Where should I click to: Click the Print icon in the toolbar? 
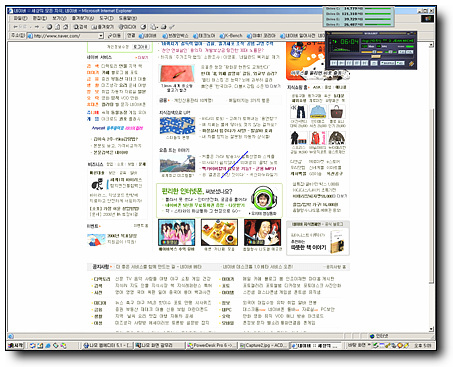[164, 27]
